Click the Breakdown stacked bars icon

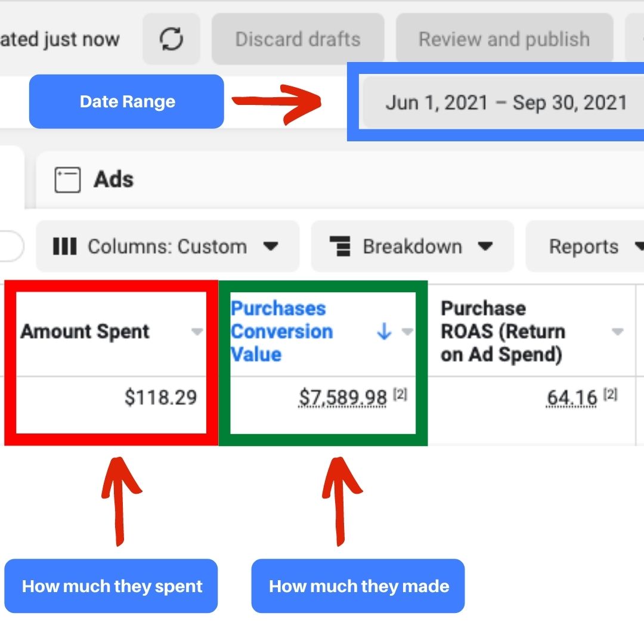[x=340, y=246]
